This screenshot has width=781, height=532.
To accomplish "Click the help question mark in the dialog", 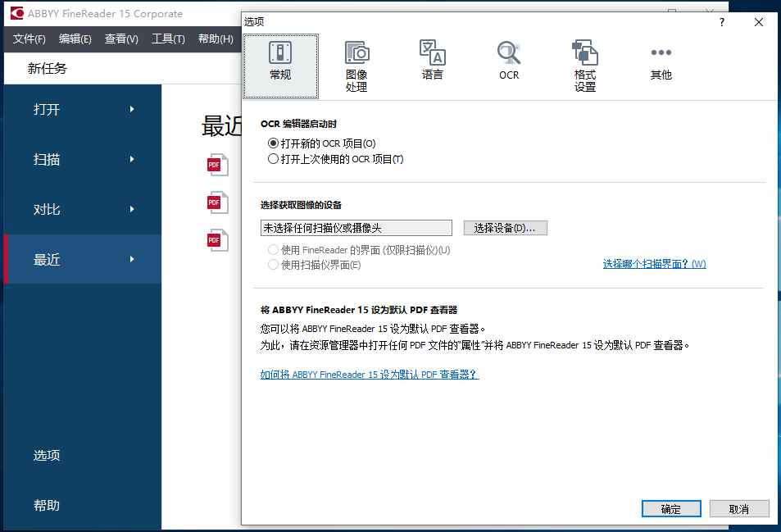I will [x=721, y=22].
